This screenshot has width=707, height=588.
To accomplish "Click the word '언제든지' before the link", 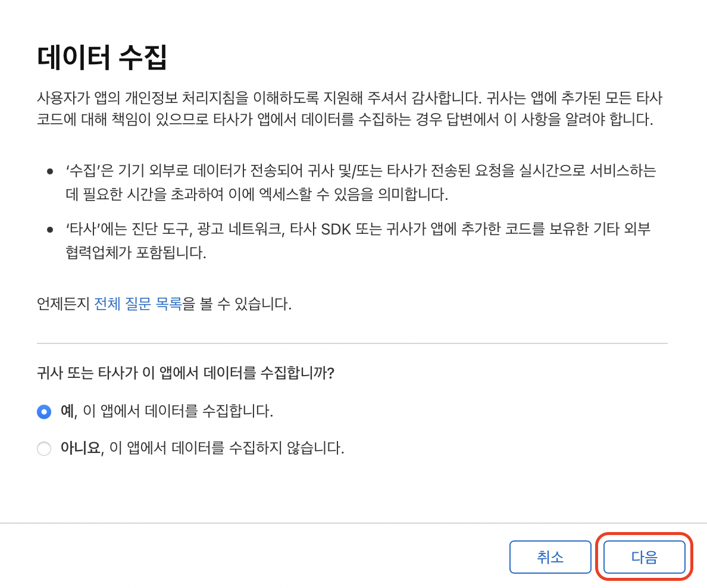I will [x=64, y=304].
